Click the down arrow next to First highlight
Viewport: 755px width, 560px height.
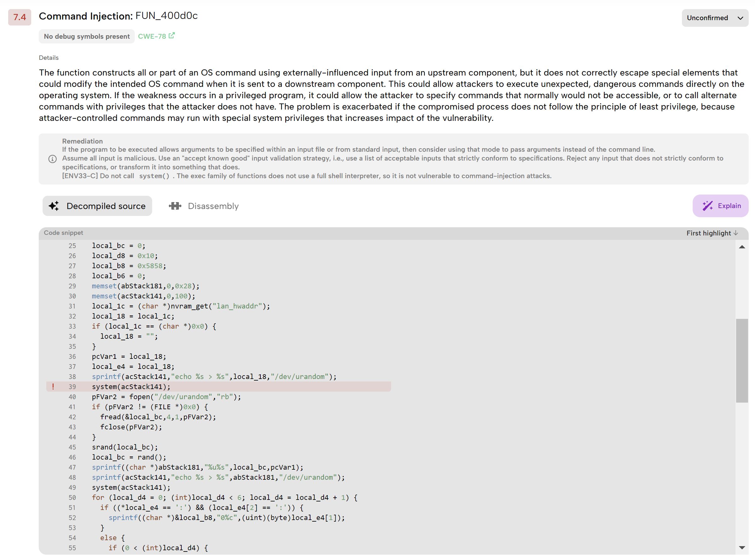tap(735, 233)
